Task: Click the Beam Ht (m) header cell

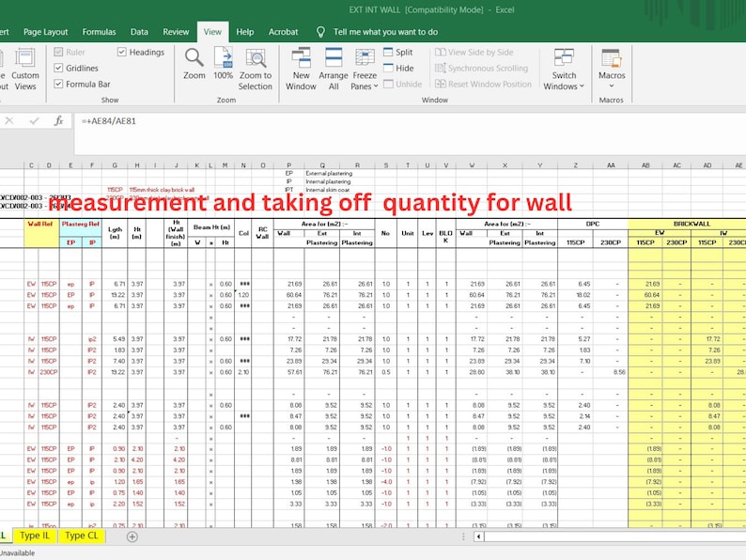Action: point(211,227)
